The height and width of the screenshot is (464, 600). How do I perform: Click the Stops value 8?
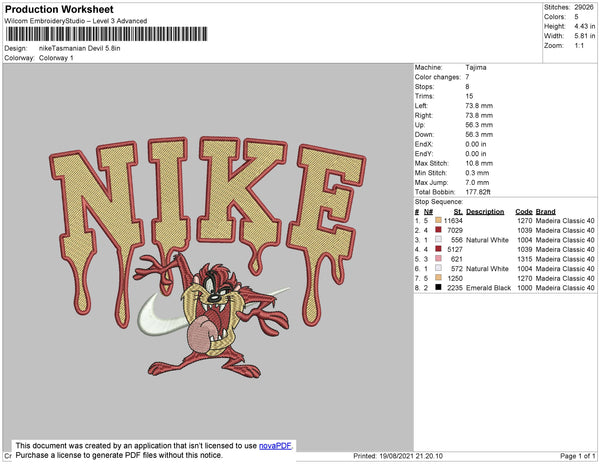(x=467, y=86)
